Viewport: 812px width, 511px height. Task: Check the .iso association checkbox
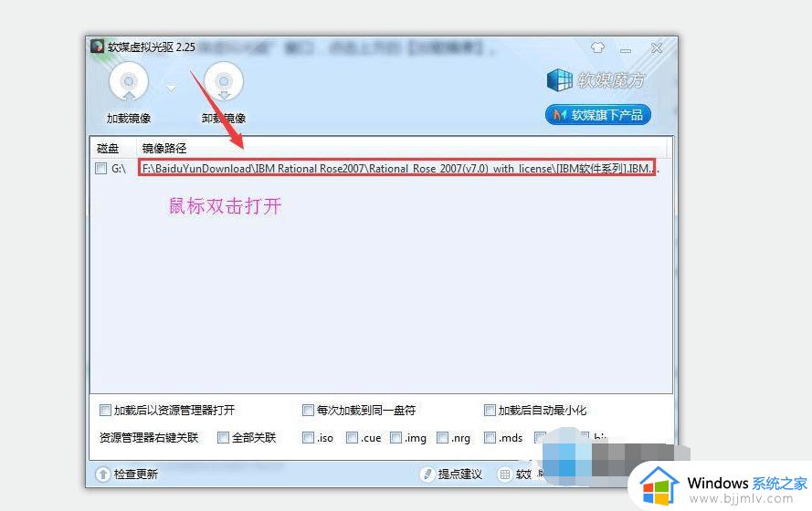click(x=308, y=438)
